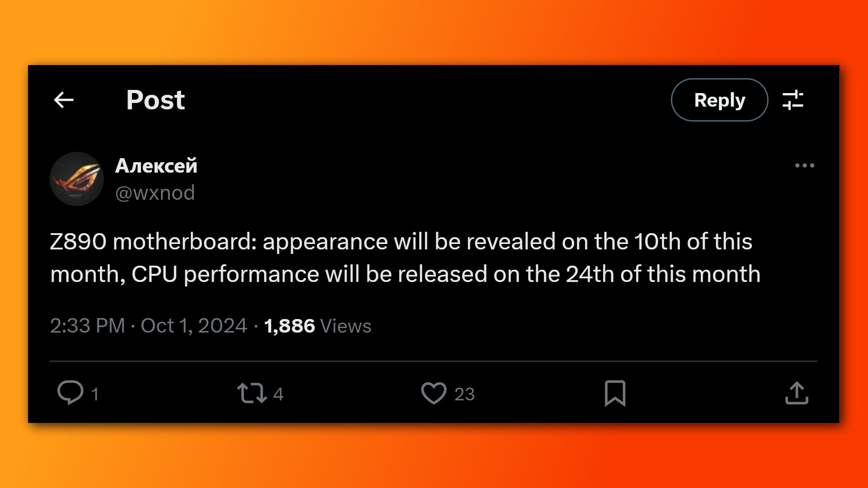
Task: Click the ROG profile avatar icon
Action: [76, 179]
